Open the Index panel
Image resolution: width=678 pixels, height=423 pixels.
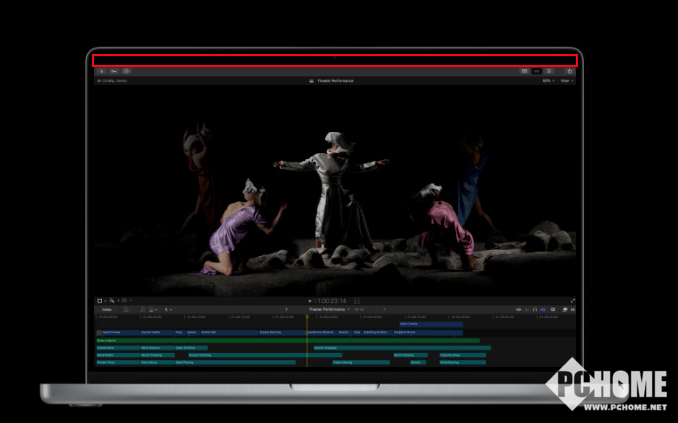(106, 310)
